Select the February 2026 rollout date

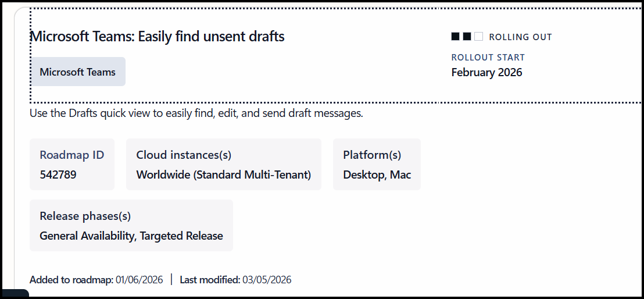click(x=486, y=73)
